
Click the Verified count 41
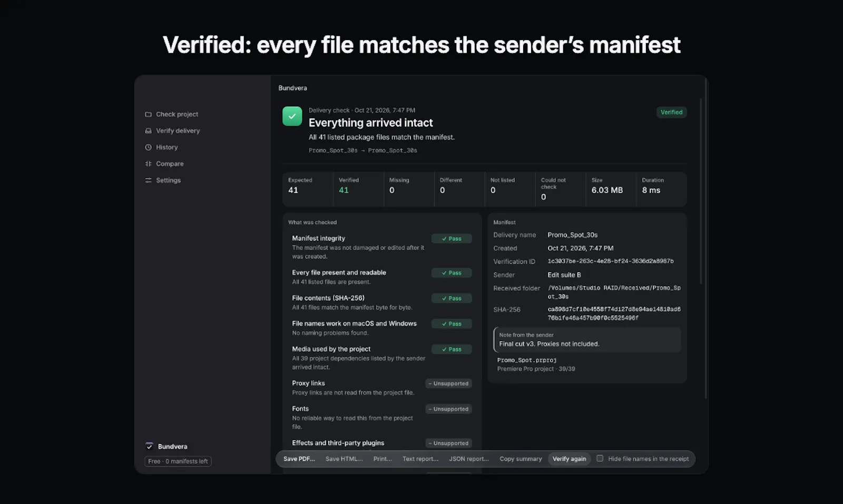click(x=344, y=190)
